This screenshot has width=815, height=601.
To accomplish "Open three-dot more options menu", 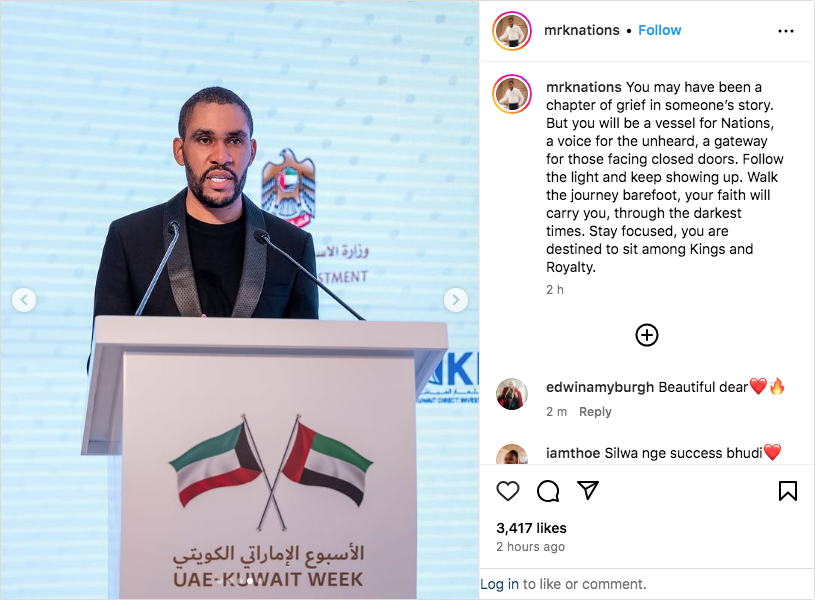I will [x=785, y=31].
